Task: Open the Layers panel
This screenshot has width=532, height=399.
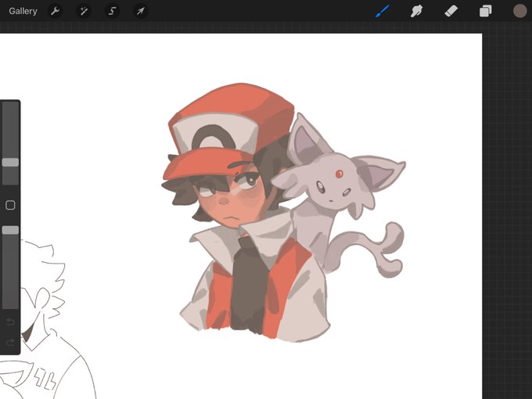Action: click(486, 11)
